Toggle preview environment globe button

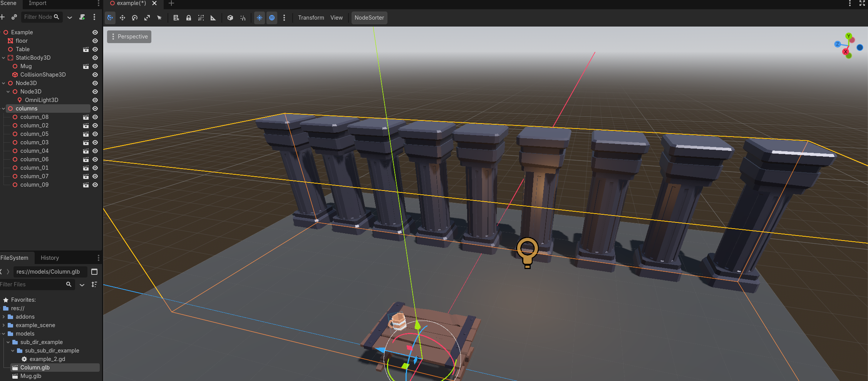272,18
